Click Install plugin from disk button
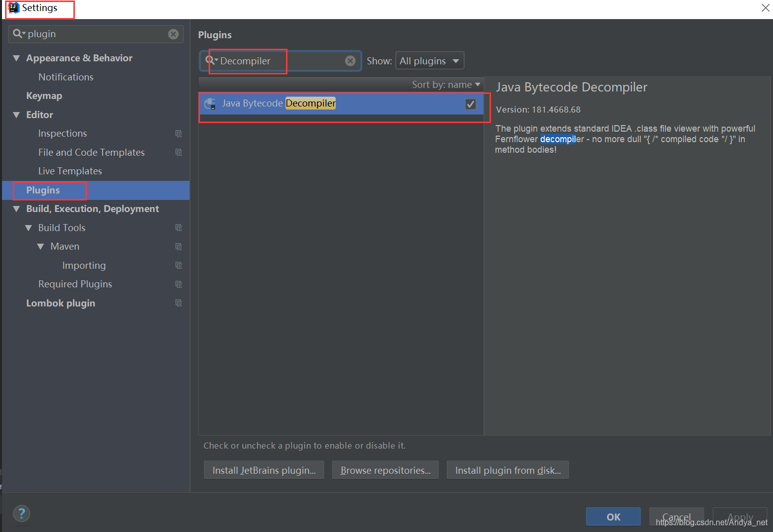773x532 pixels. pos(508,470)
